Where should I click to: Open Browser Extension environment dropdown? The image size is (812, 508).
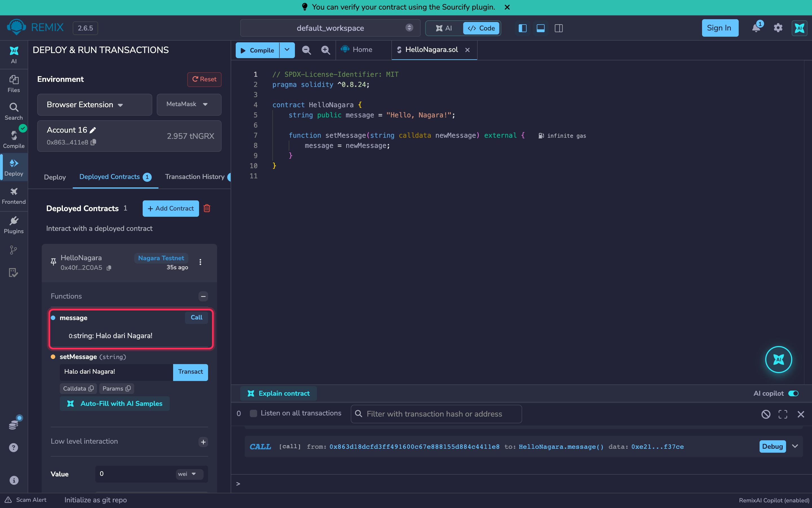tap(95, 105)
